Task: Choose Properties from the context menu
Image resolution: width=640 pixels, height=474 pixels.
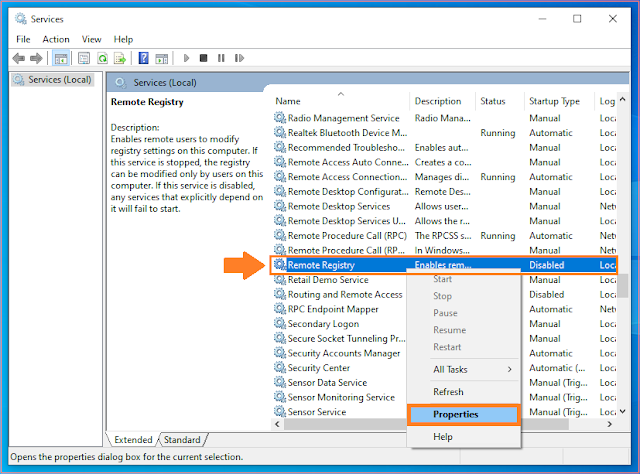Action: point(464,414)
